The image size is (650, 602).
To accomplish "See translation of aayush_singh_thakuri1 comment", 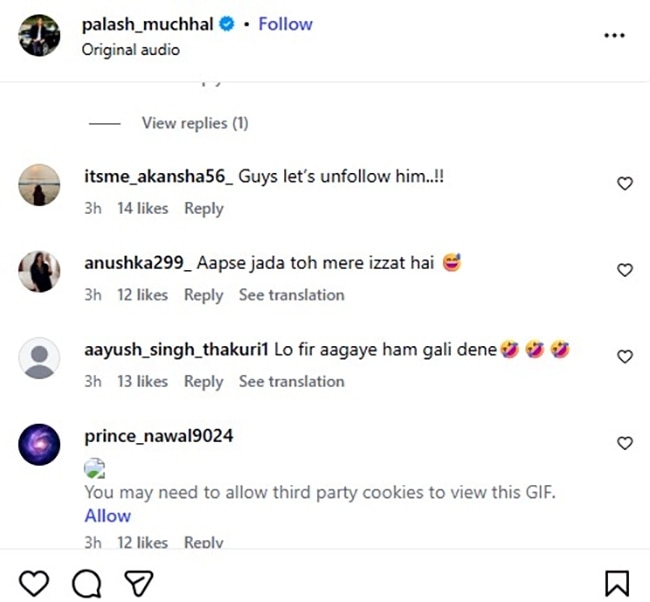I will 291,381.
